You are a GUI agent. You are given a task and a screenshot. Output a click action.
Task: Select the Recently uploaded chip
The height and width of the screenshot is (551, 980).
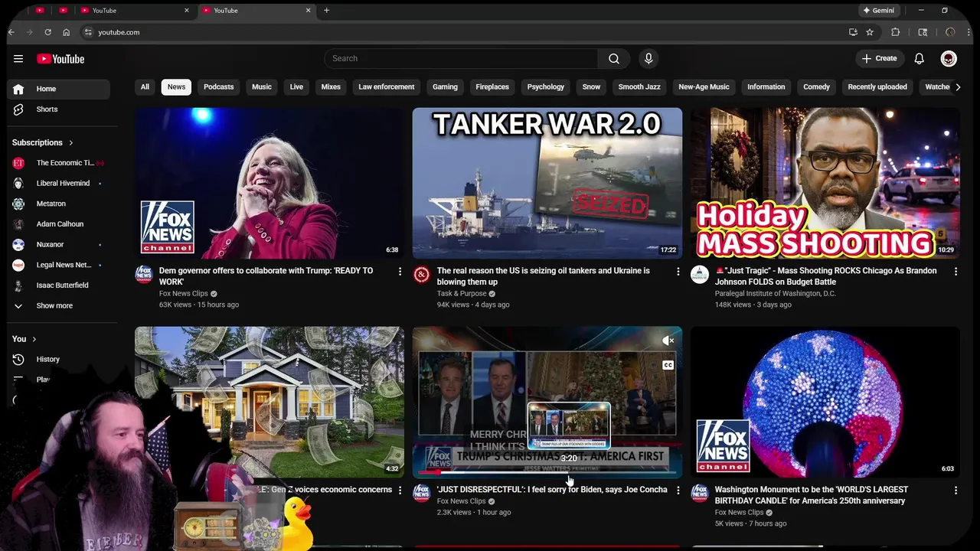click(x=877, y=87)
